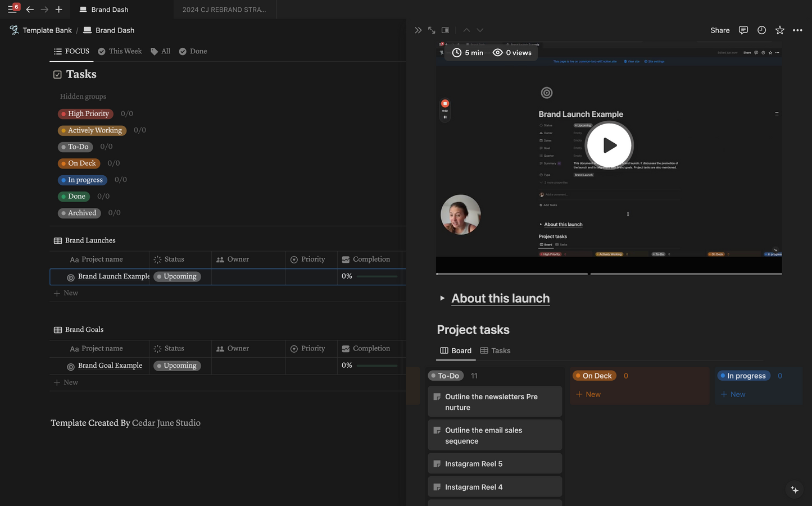
Task: Show the Archived hidden group
Action: point(79,213)
